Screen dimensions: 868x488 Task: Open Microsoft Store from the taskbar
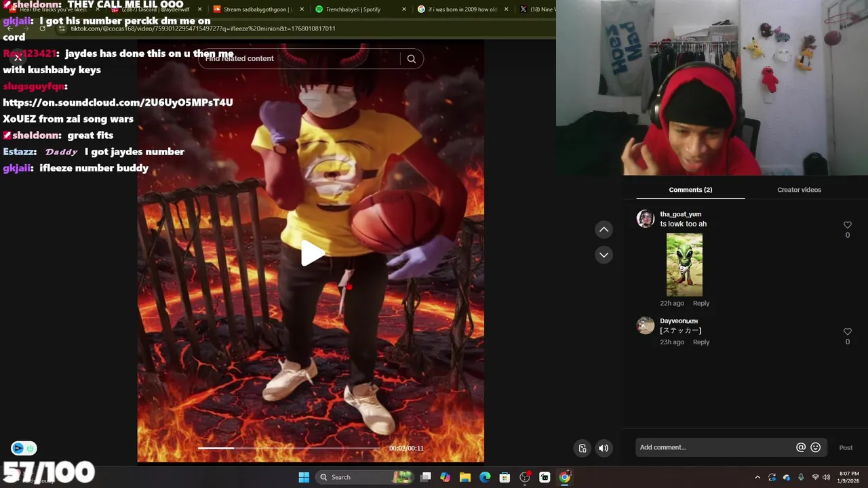(505, 477)
